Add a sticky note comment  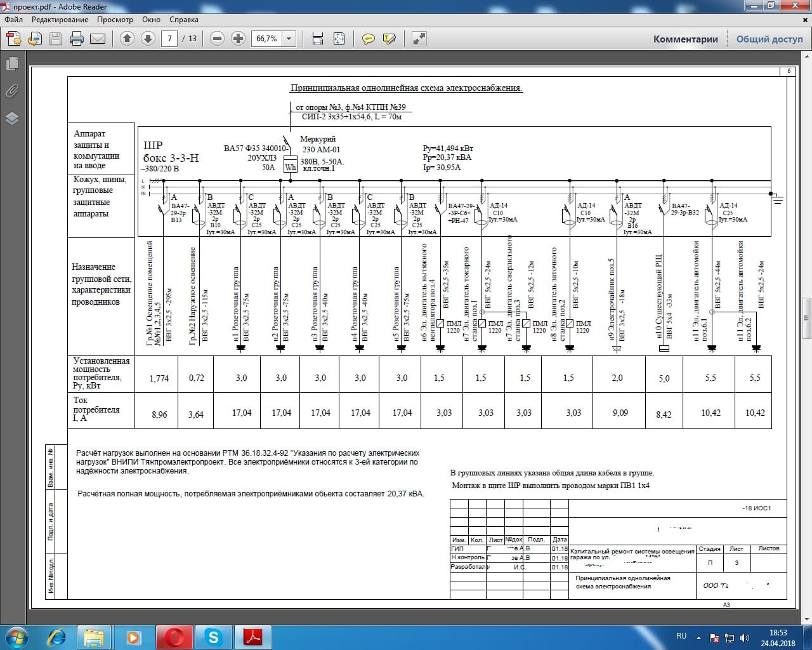368,39
